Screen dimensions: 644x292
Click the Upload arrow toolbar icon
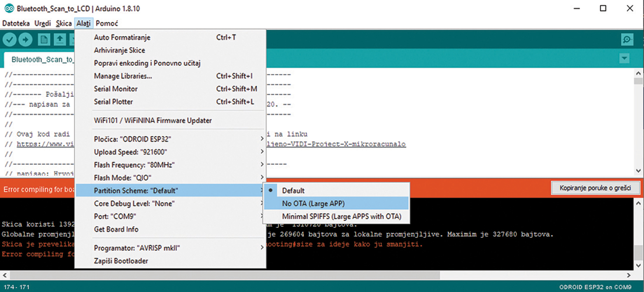pyautogui.click(x=26, y=39)
